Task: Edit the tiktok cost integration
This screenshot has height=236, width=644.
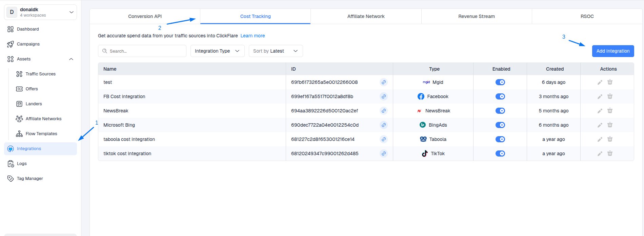Action: coord(600,153)
